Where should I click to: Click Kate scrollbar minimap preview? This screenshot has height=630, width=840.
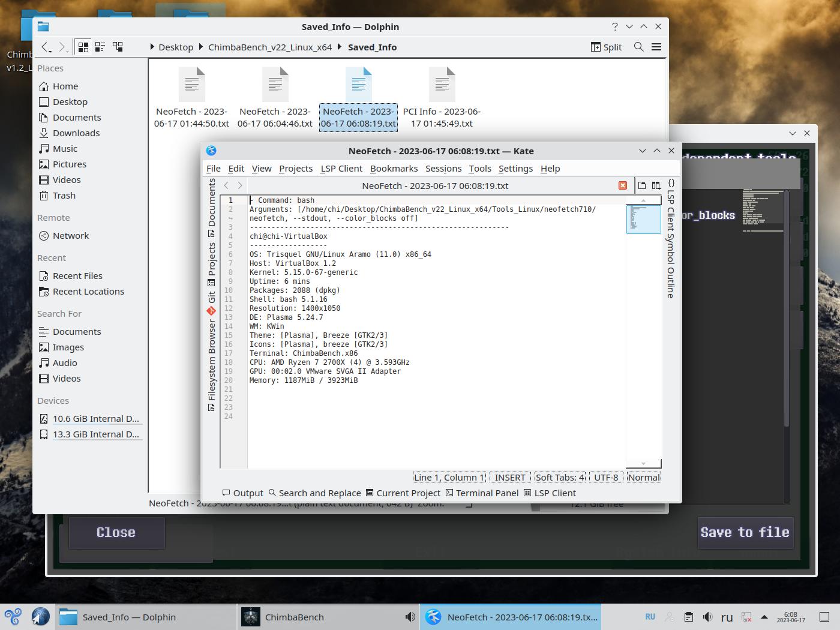643,218
